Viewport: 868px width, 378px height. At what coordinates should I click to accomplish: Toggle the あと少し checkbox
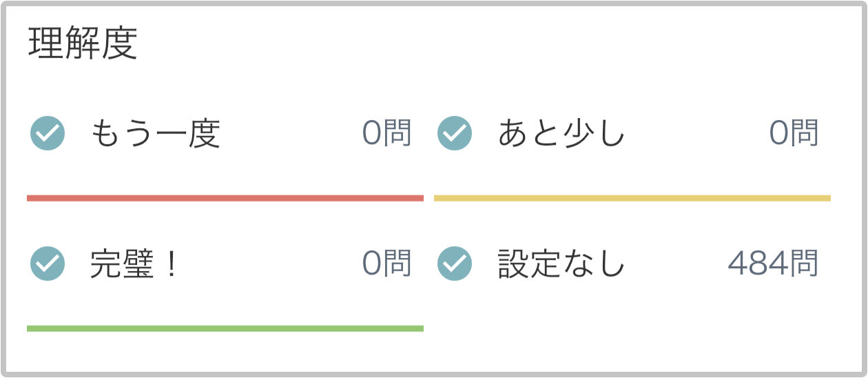pyautogui.click(x=455, y=134)
